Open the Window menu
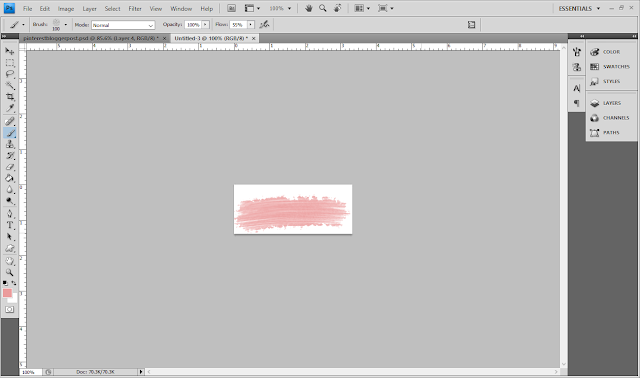The image size is (640, 378). point(181,9)
